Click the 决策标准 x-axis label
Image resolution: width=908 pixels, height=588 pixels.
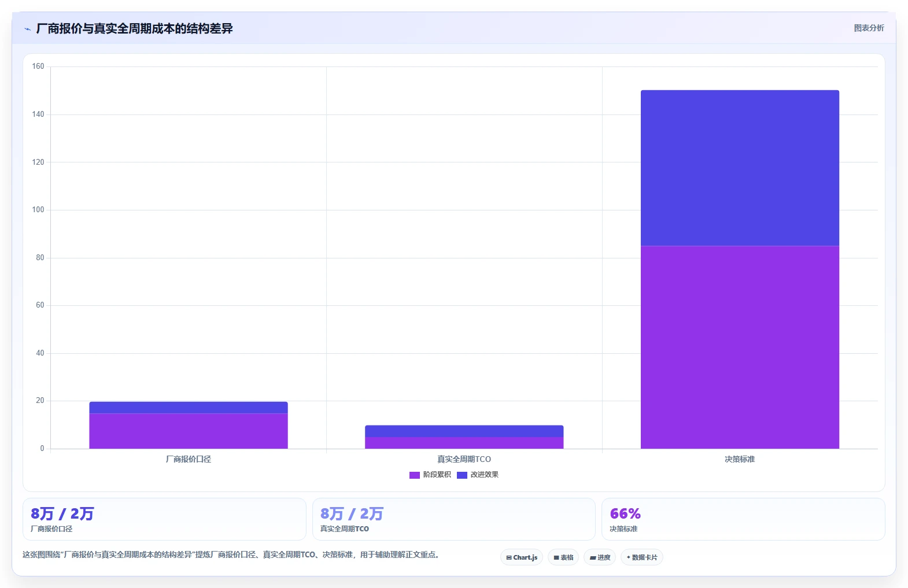click(x=740, y=459)
